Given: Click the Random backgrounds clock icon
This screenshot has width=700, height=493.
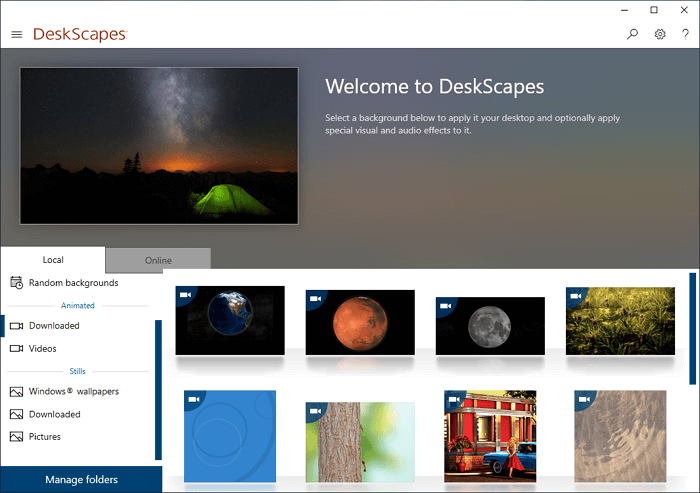Looking at the screenshot, I should click(16, 283).
